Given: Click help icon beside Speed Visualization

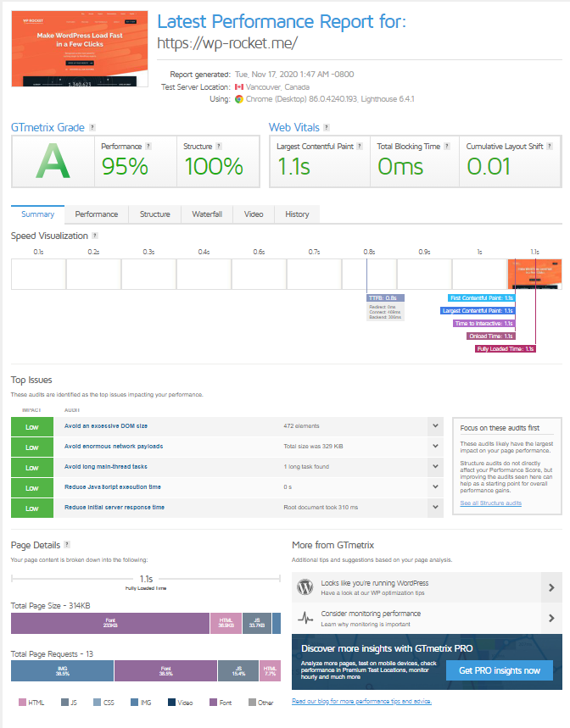Looking at the screenshot, I should pos(95,236).
